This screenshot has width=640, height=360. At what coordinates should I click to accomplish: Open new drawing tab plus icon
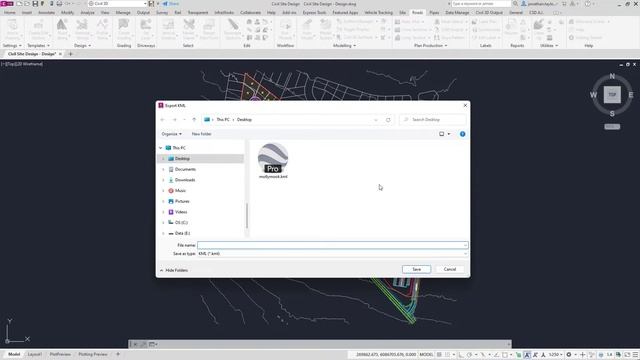(71, 54)
